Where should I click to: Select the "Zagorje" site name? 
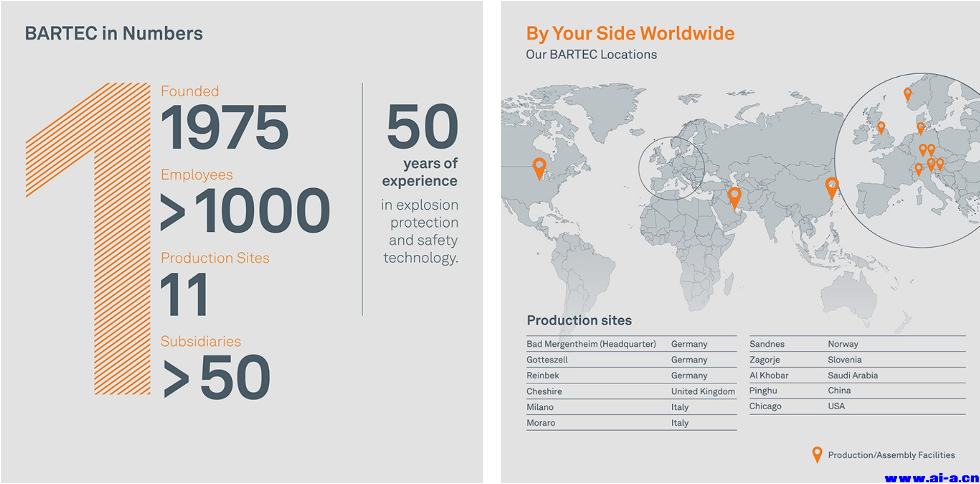(764, 360)
